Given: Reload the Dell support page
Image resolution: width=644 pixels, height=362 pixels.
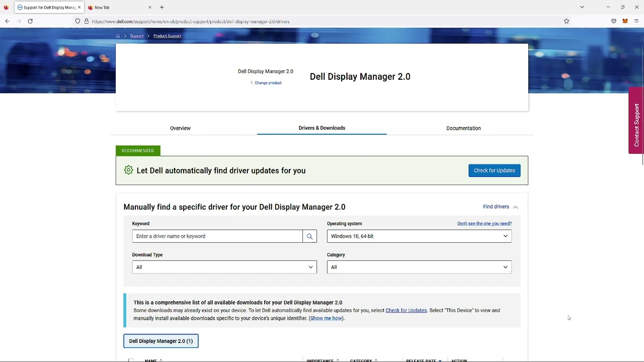Looking at the screenshot, I should click(x=30, y=21).
